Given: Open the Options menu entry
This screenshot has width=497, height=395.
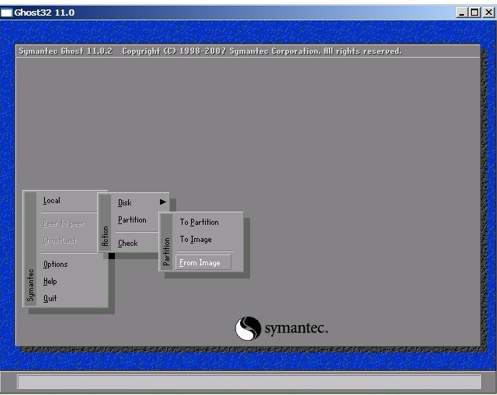Looking at the screenshot, I should [55, 264].
